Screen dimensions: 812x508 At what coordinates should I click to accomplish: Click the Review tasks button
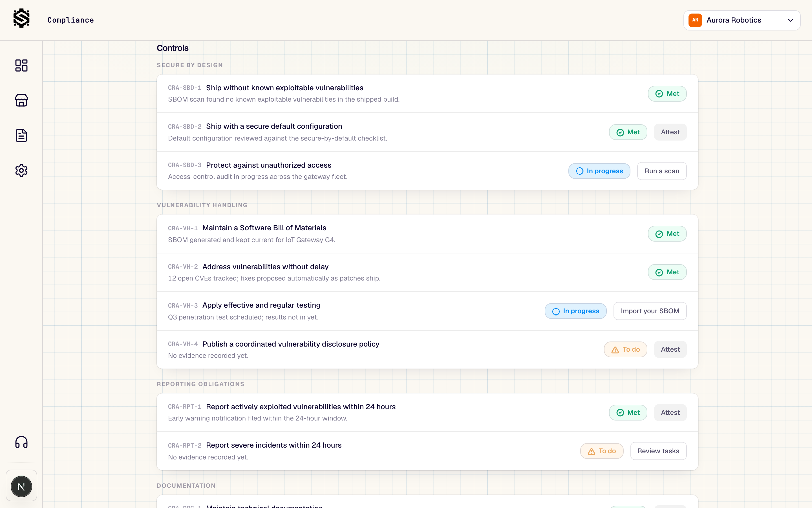click(658, 451)
